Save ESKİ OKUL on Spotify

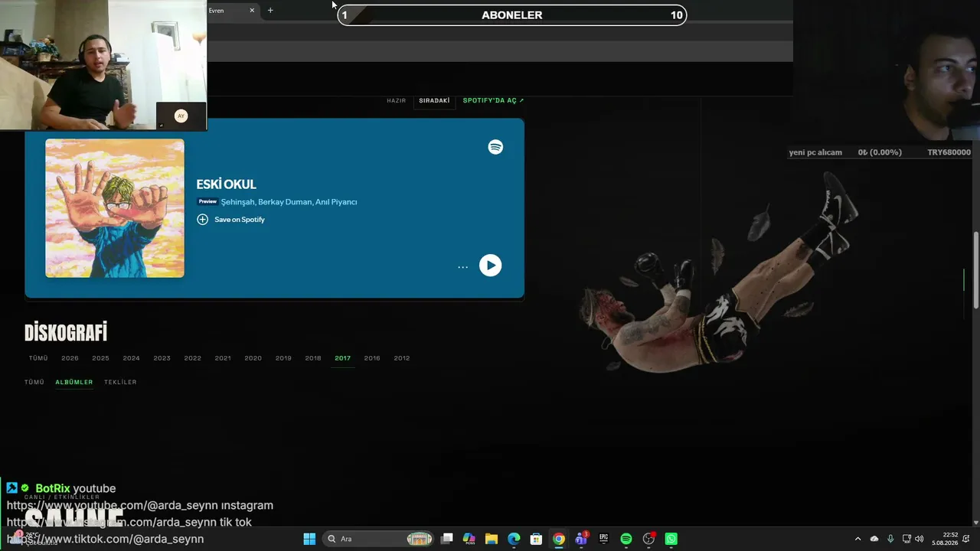tap(230, 220)
